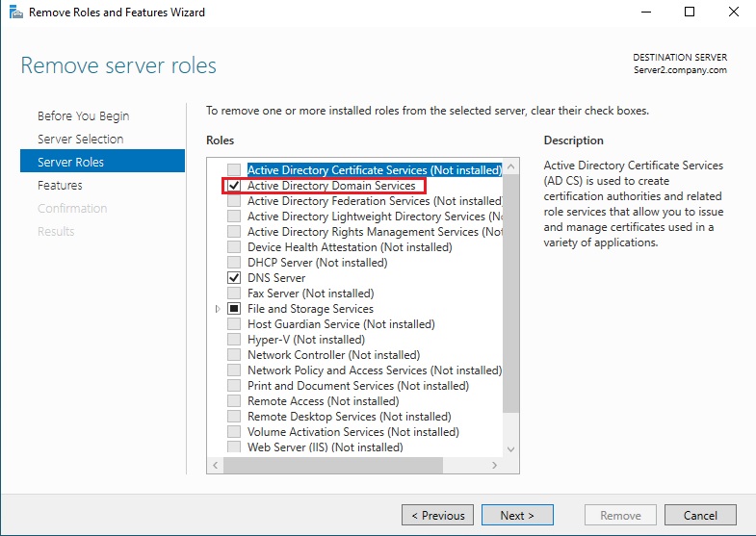
Task: Go back with Previous button
Action: pos(437,516)
